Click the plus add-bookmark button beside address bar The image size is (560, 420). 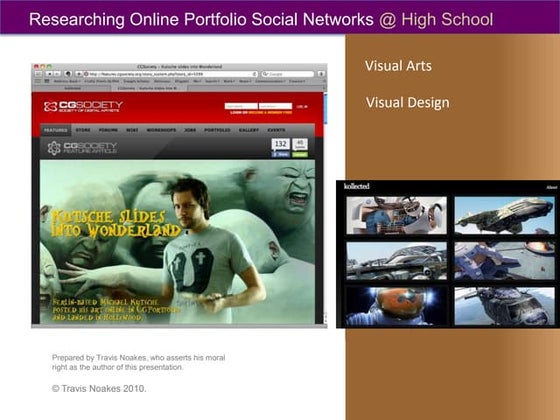coord(79,74)
